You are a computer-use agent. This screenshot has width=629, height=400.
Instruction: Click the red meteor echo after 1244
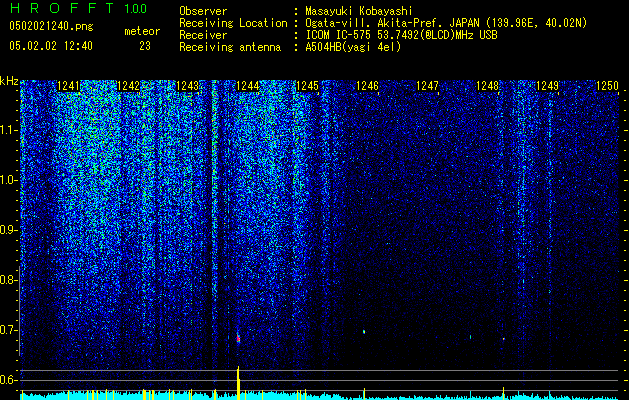[238, 339]
